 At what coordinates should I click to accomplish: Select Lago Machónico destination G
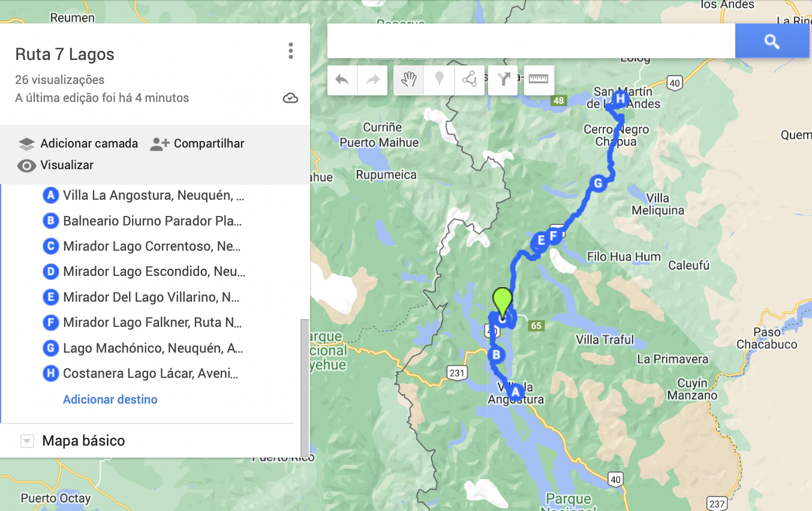(153, 348)
